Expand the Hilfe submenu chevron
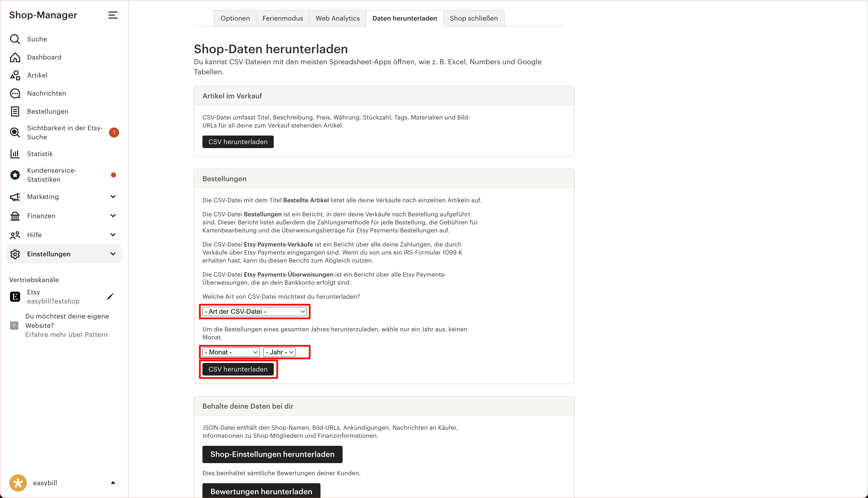This screenshot has width=868, height=498. [x=113, y=235]
